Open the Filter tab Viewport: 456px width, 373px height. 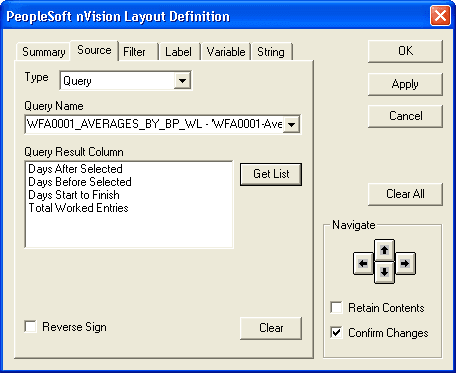pos(138,52)
